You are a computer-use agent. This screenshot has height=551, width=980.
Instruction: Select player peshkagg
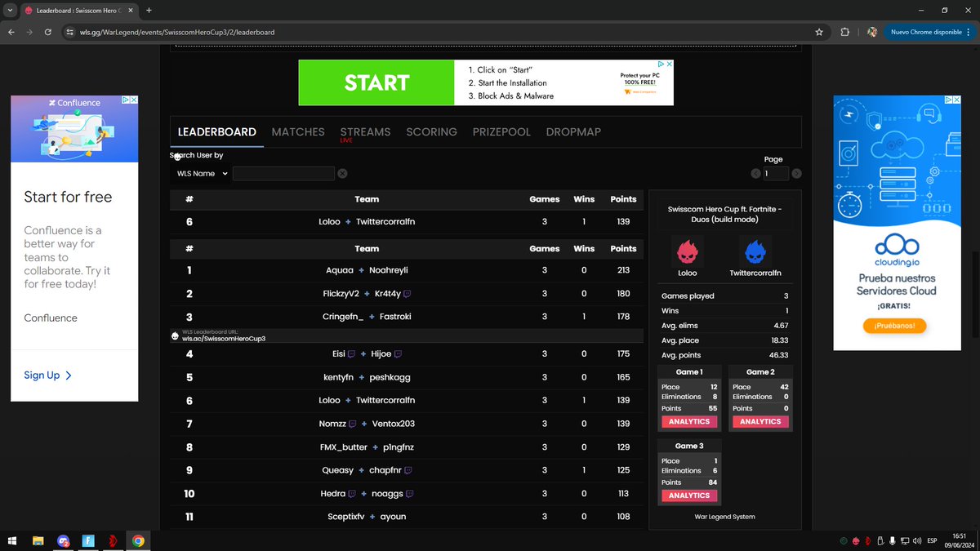[x=390, y=377]
